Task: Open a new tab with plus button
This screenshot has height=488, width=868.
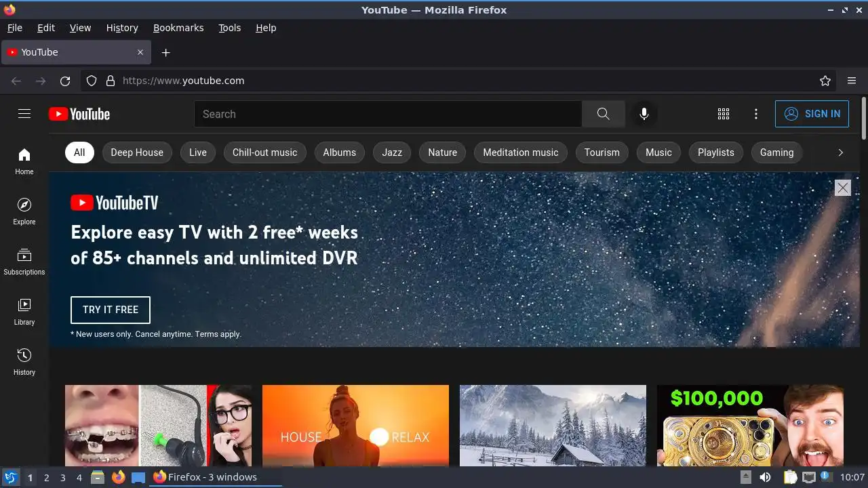Action: [165, 52]
